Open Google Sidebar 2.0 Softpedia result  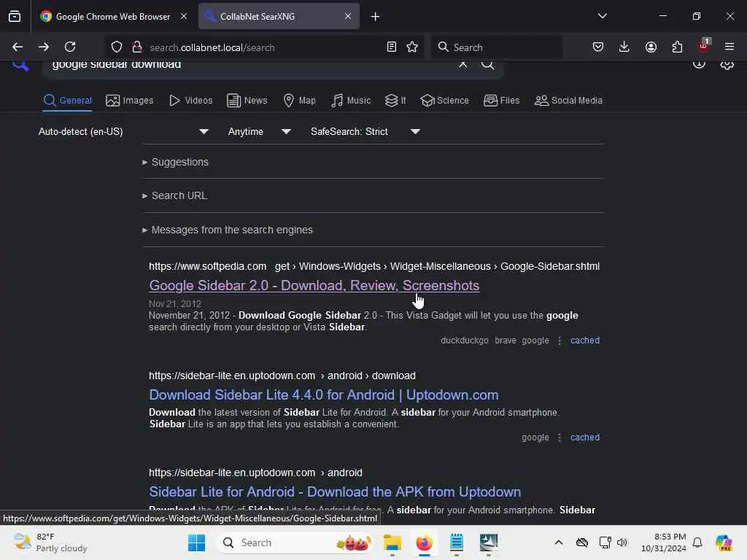click(x=314, y=285)
